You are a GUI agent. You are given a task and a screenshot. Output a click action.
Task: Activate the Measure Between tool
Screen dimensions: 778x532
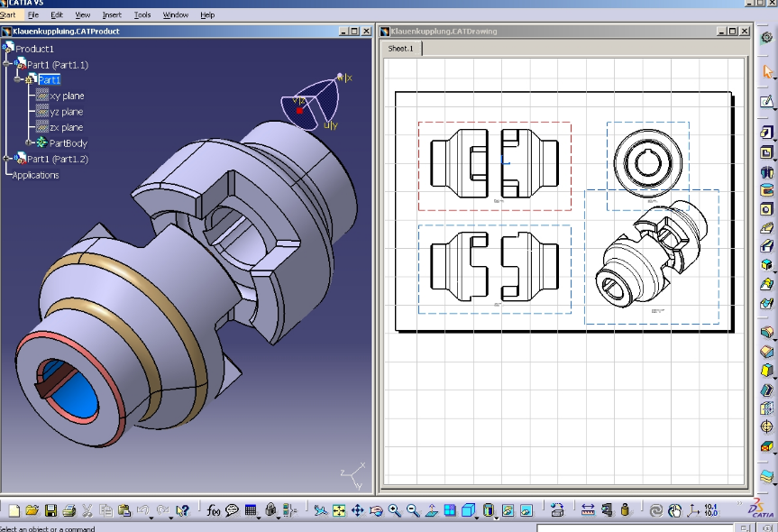pos(588,510)
